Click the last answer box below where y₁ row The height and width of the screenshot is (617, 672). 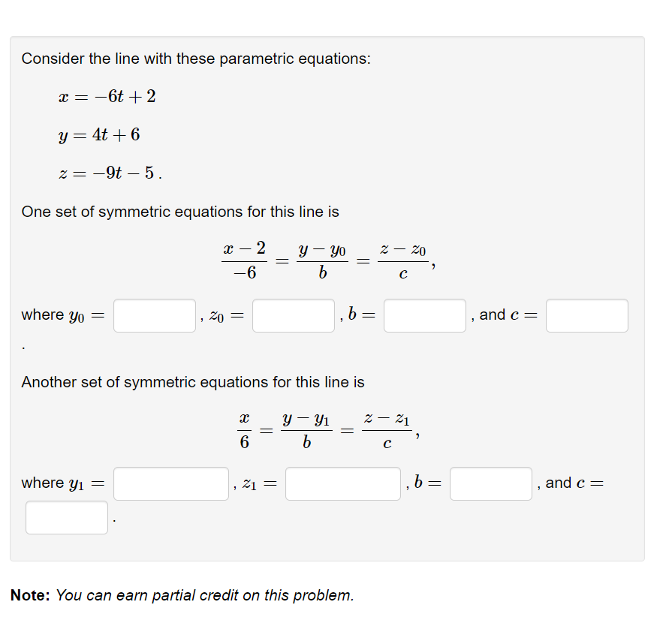pyautogui.click(x=66, y=517)
